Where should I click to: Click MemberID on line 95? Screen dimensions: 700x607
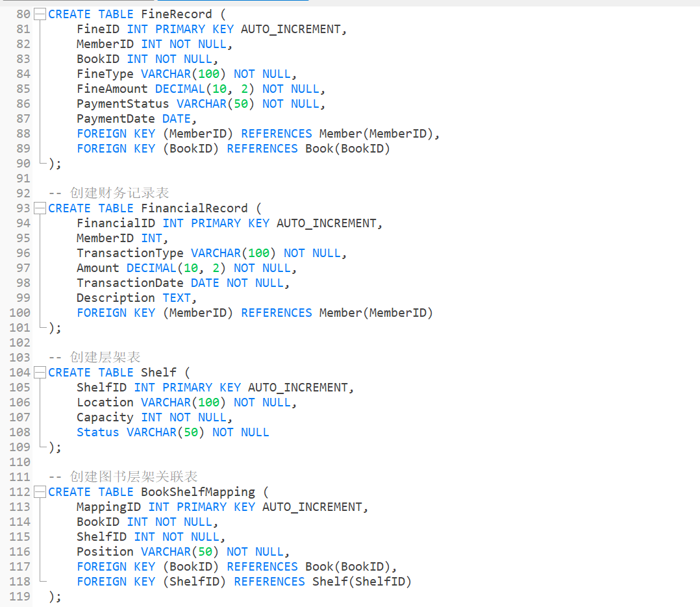coord(105,238)
